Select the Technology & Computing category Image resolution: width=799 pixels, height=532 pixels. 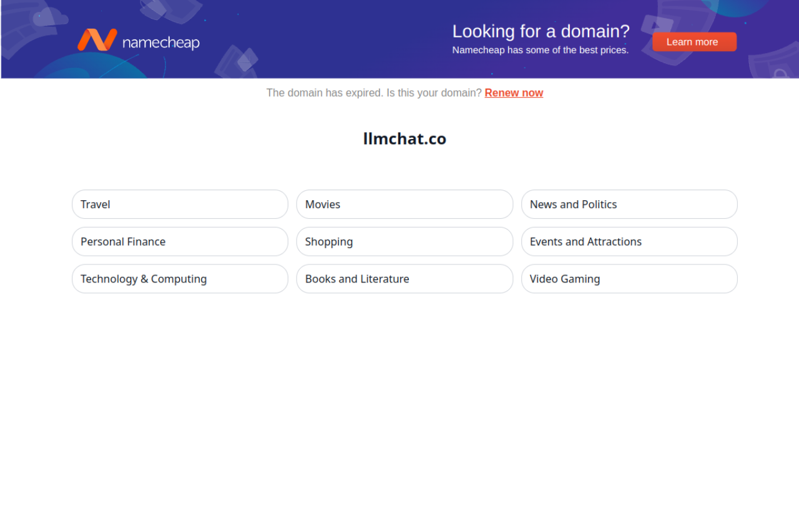[x=180, y=279]
